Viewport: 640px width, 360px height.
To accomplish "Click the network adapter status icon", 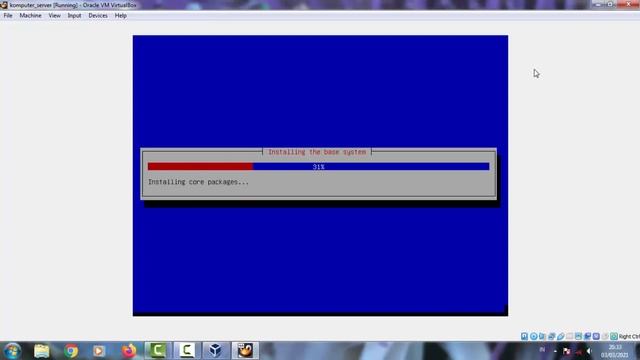I will [551, 336].
